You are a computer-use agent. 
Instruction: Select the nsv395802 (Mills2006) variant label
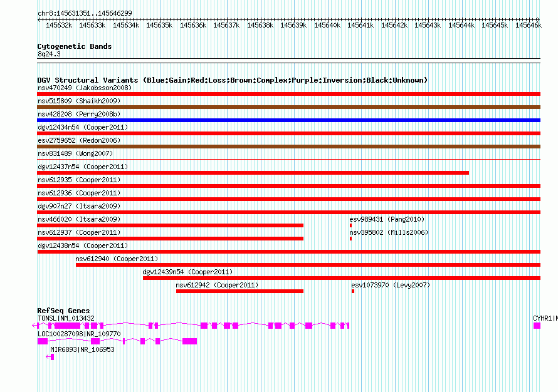[x=389, y=232]
